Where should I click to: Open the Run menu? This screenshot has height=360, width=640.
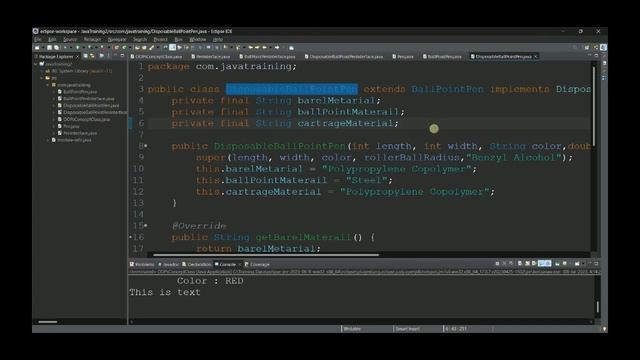click(178, 40)
